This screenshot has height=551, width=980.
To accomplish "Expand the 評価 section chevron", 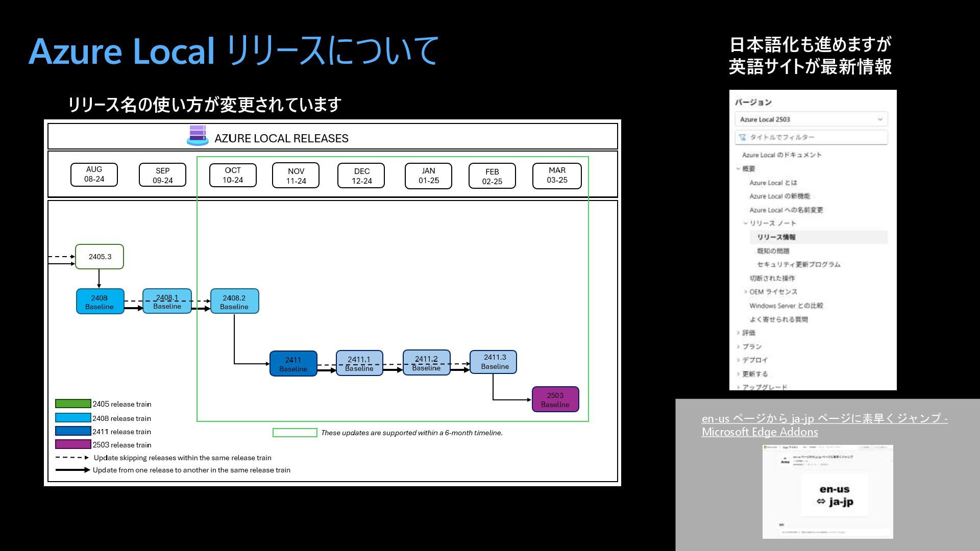I will click(739, 333).
